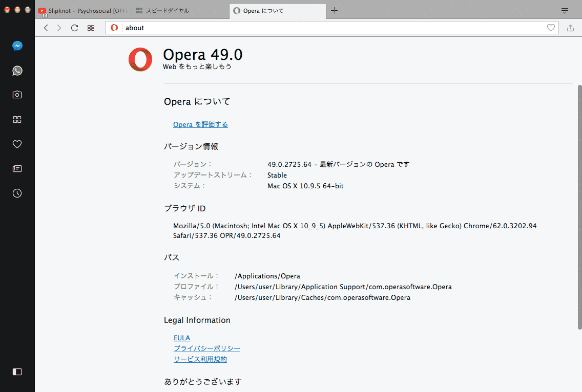Open the Snapshot camera tool in the sidebar
This screenshot has width=582, height=392.
pos(17,95)
